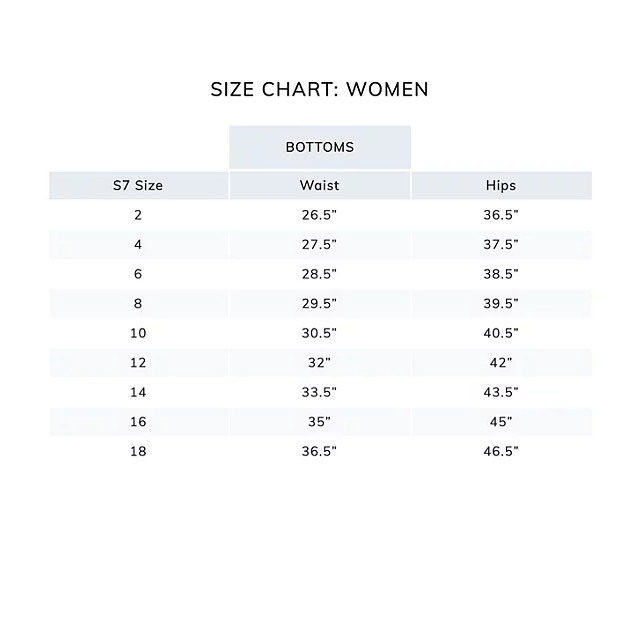
Task: Click the 33.5" waist measurement
Action: click(x=319, y=392)
